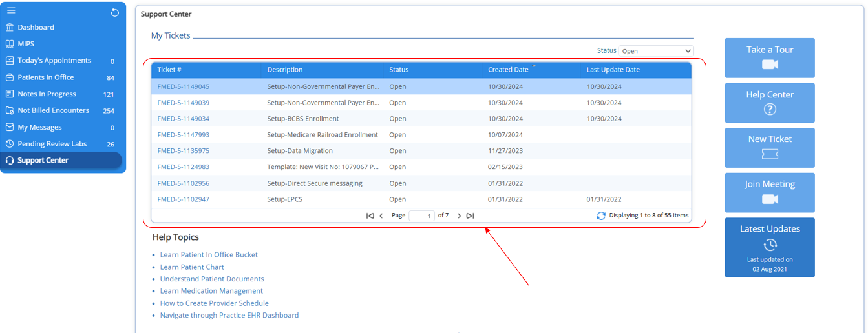Go to first page of tickets

(370, 216)
